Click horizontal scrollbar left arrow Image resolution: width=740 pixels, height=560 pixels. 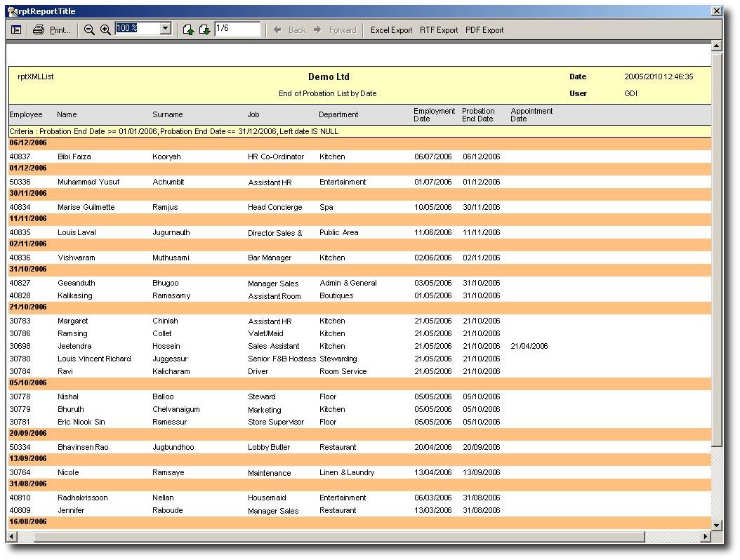pos(11,537)
